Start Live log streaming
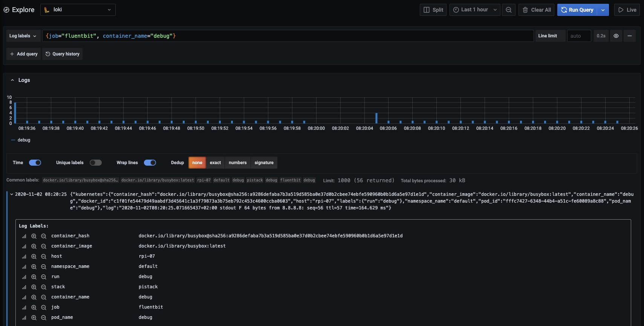This screenshot has width=644, height=326. click(x=627, y=10)
